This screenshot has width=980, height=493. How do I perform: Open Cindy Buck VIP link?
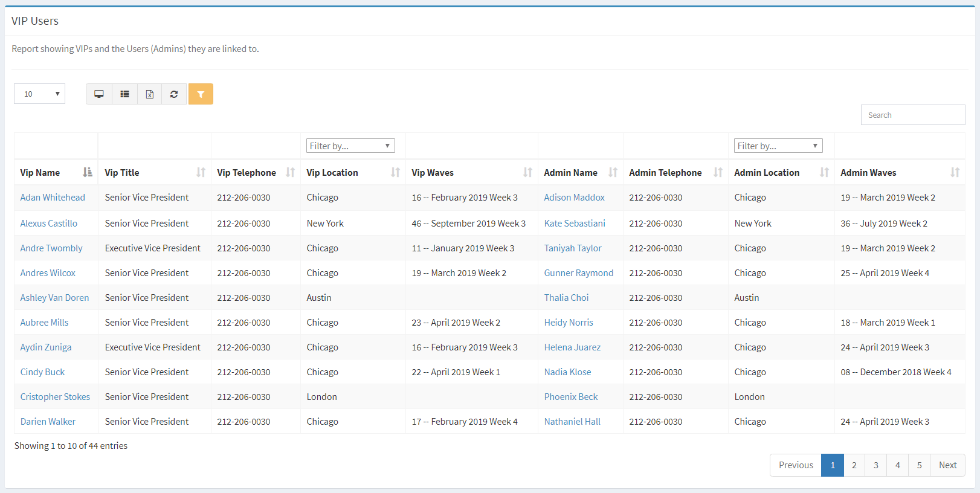coord(42,372)
